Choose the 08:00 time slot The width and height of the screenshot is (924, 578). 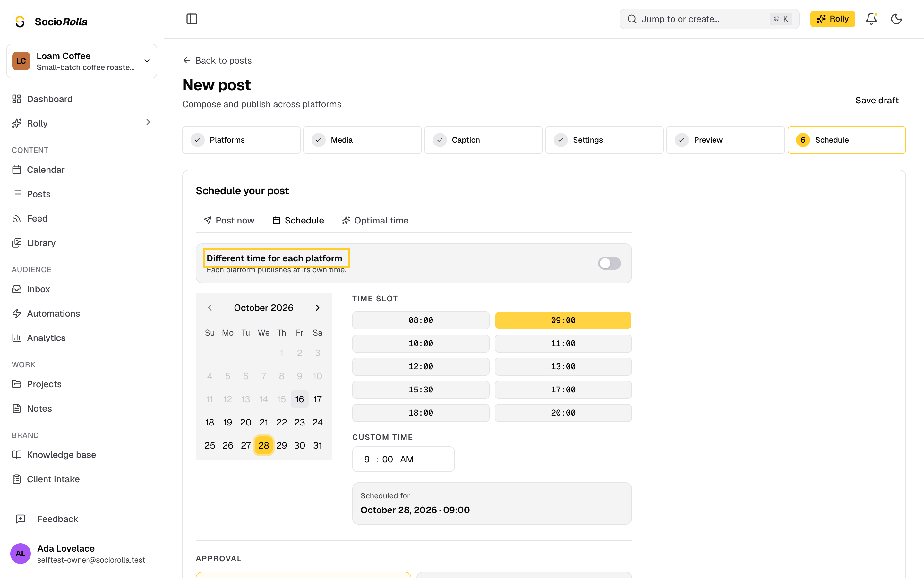[x=421, y=320]
